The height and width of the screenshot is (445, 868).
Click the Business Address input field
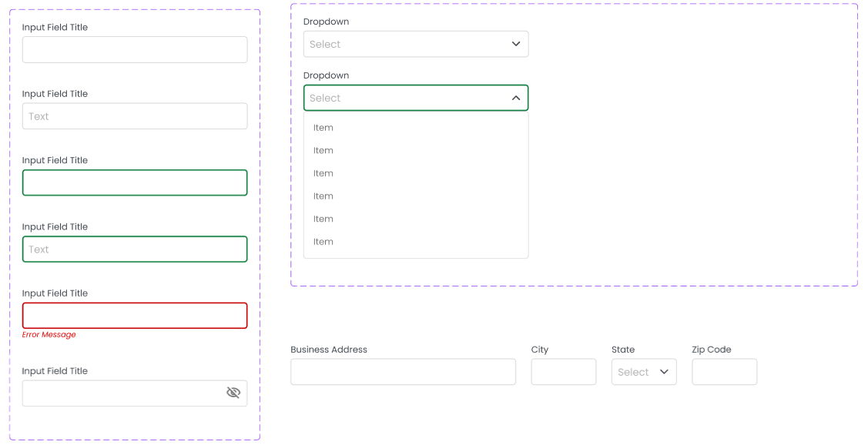[x=403, y=372]
